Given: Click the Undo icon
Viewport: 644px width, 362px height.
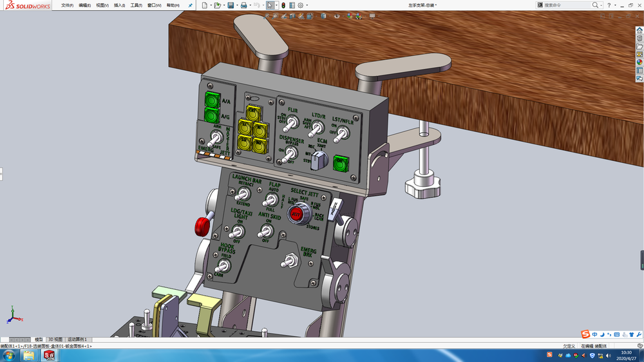Looking at the screenshot, I should click(257, 5).
